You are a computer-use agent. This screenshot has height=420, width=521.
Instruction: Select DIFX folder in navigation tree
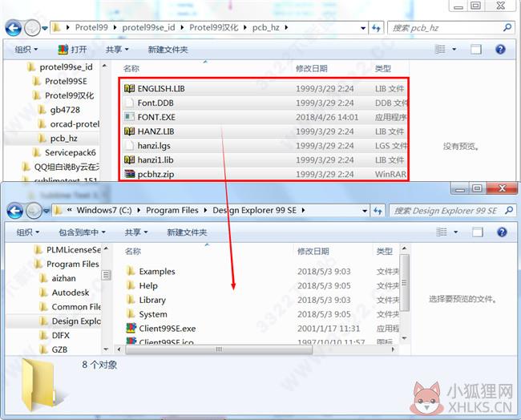point(55,335)
